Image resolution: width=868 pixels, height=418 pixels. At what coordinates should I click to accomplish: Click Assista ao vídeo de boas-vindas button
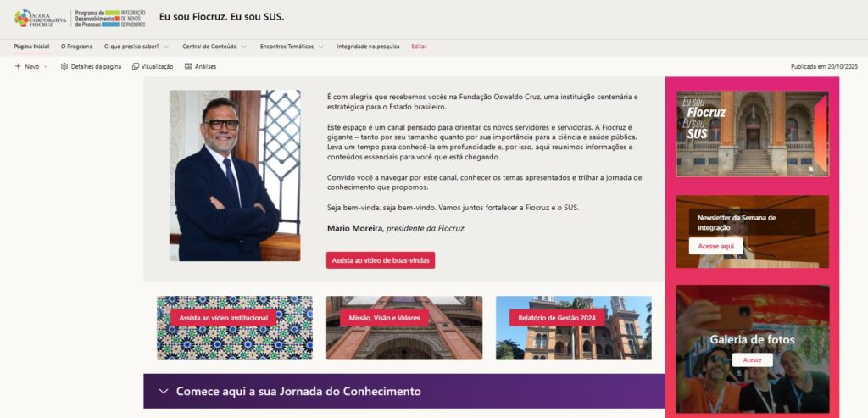tap(381, 260)
